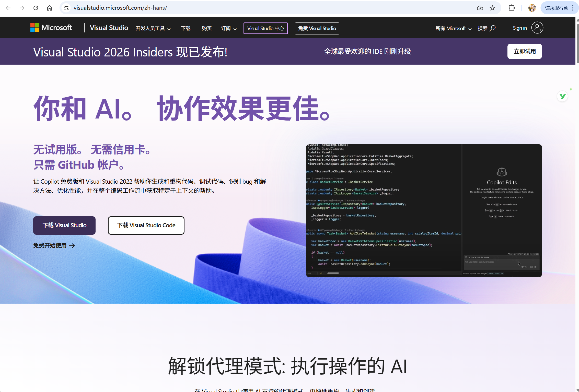
Task: Reload the page with the refresh icon
Action: (36, 8)
